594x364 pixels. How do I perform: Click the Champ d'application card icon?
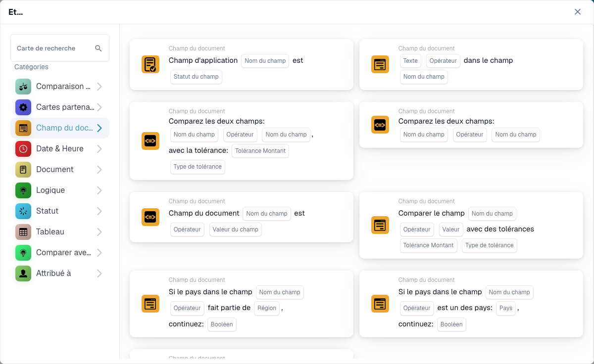point(150,64)
